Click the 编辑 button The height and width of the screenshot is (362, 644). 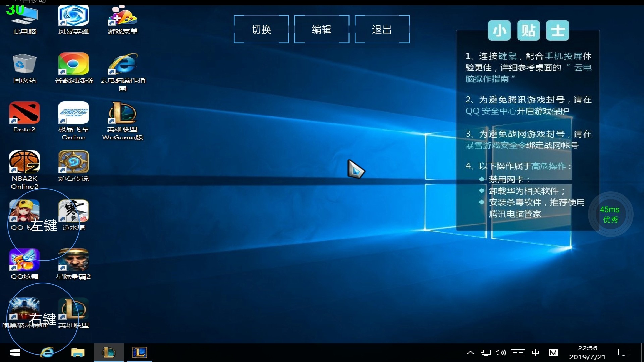point(322,29)
